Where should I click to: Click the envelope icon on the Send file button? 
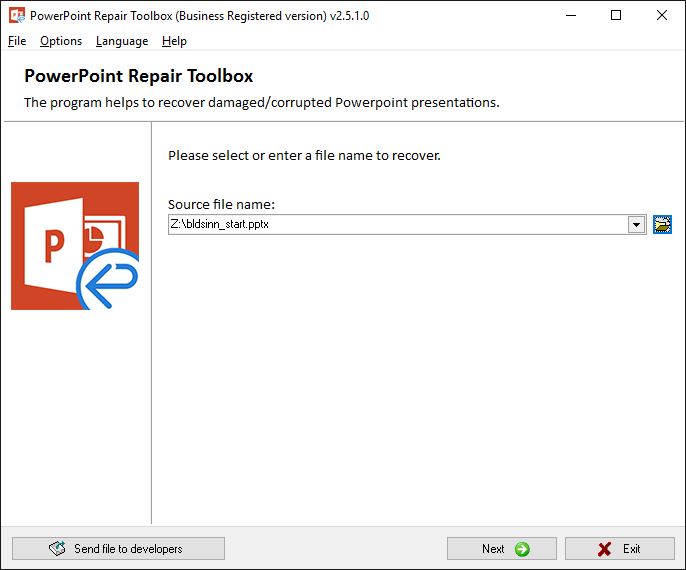tap(57, 549)
